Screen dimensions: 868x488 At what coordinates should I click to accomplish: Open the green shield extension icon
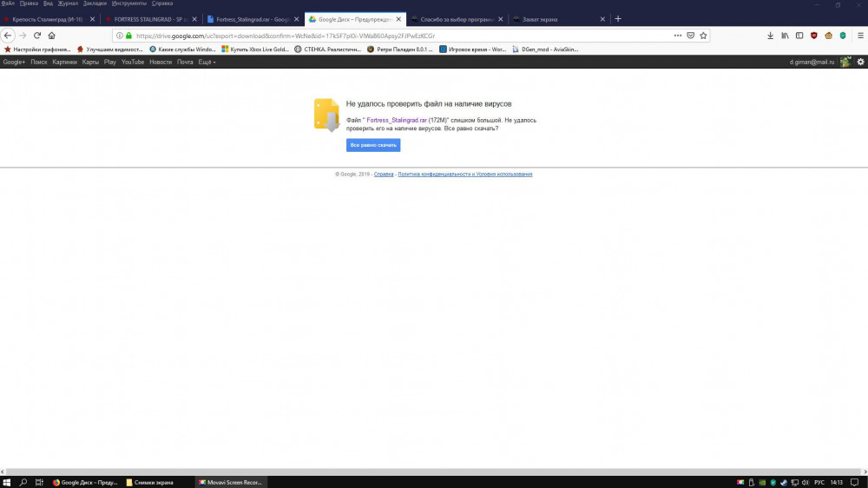(x=843, y=36)
